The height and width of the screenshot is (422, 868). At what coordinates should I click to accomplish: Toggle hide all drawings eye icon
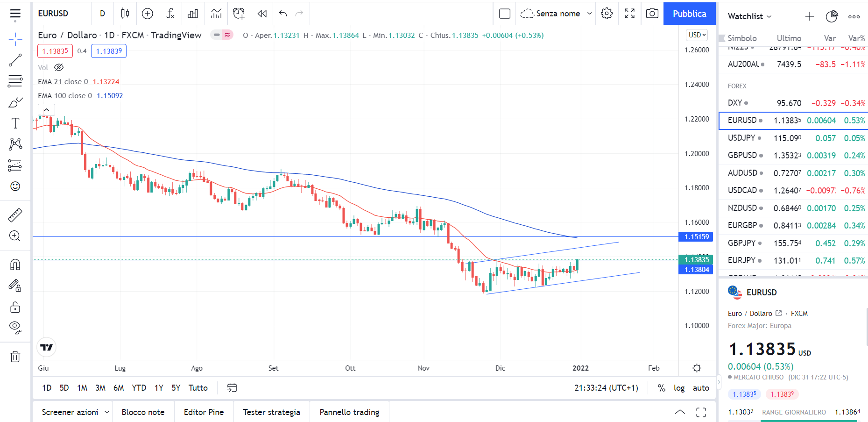click(x=15, y=328)
